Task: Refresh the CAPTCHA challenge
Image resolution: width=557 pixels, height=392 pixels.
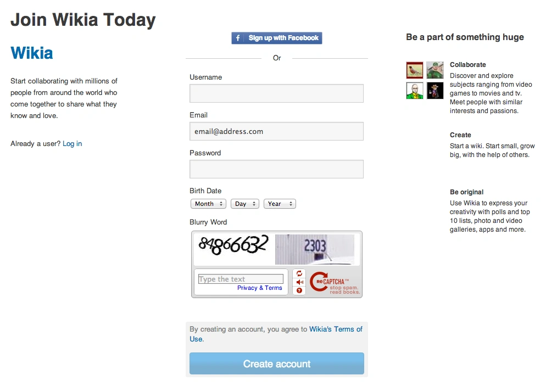Action: [x=299, y=273]
